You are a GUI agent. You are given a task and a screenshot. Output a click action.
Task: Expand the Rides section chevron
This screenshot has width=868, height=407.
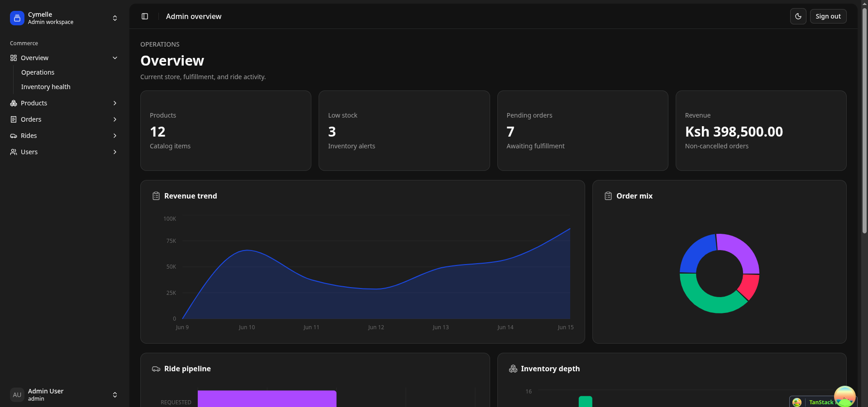coord(115,136)
